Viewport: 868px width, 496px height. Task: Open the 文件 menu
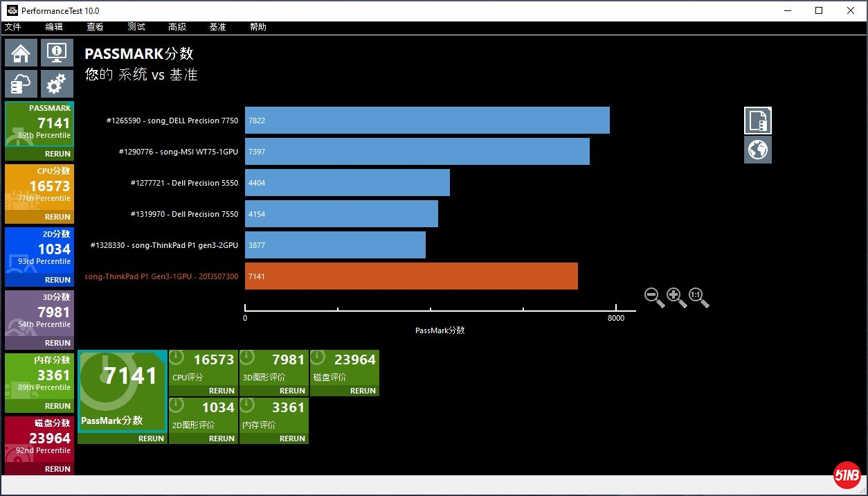pyautogui.click(x=13, y=27)
